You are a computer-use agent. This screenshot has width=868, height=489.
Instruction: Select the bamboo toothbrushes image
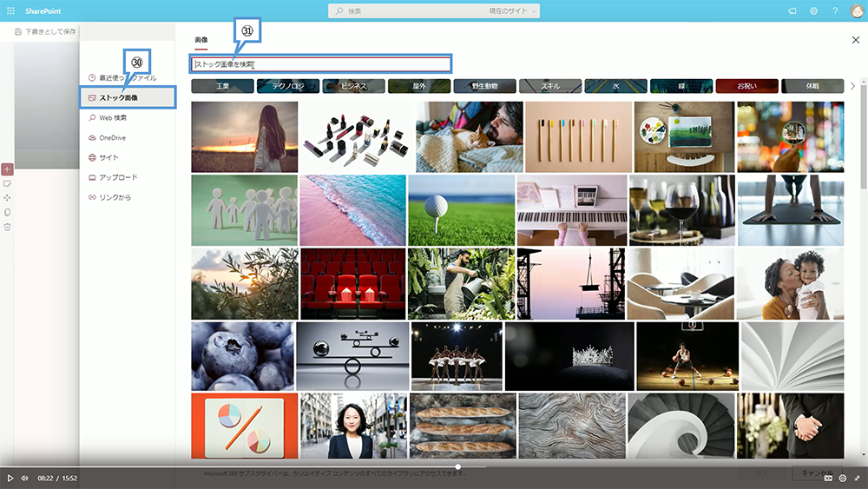click(578, 136)
